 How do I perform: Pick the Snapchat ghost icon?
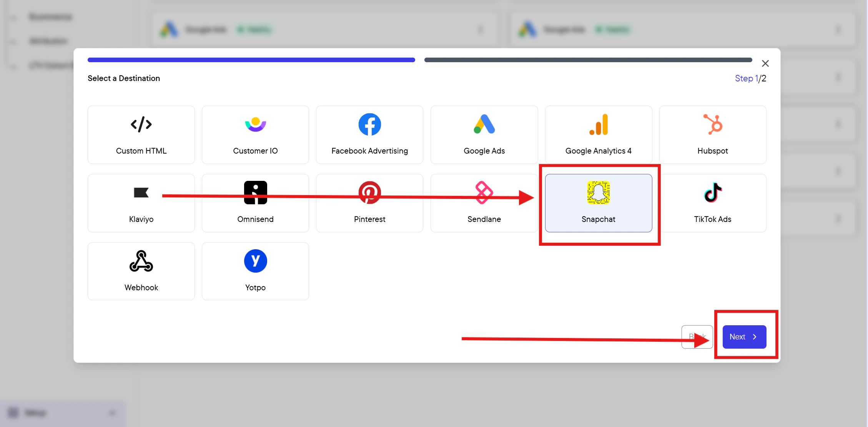tap(599, 192)
